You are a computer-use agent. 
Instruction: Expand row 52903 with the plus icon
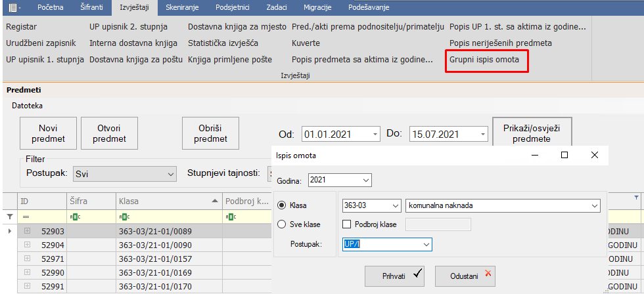[x=28, y=231]
